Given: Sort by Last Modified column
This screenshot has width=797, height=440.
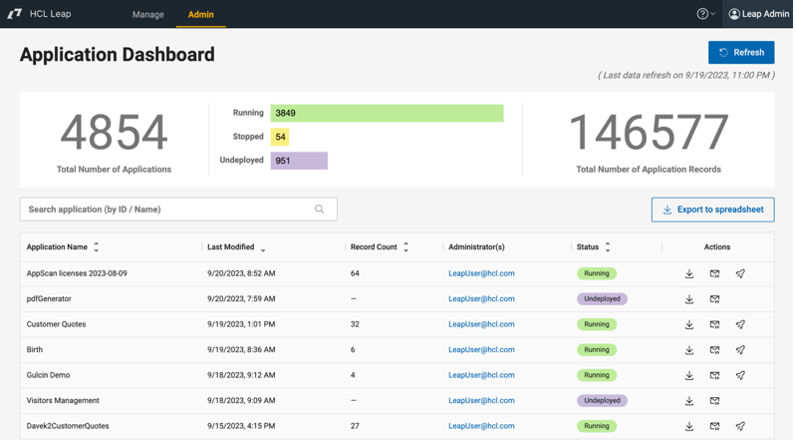Looking at the screenshot, I should (x=263, y=247).
